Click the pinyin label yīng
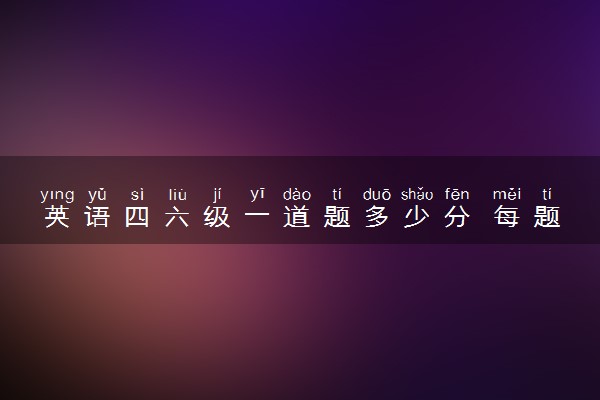The width and height of the screenshot is (600, 400). click(57, 195)
